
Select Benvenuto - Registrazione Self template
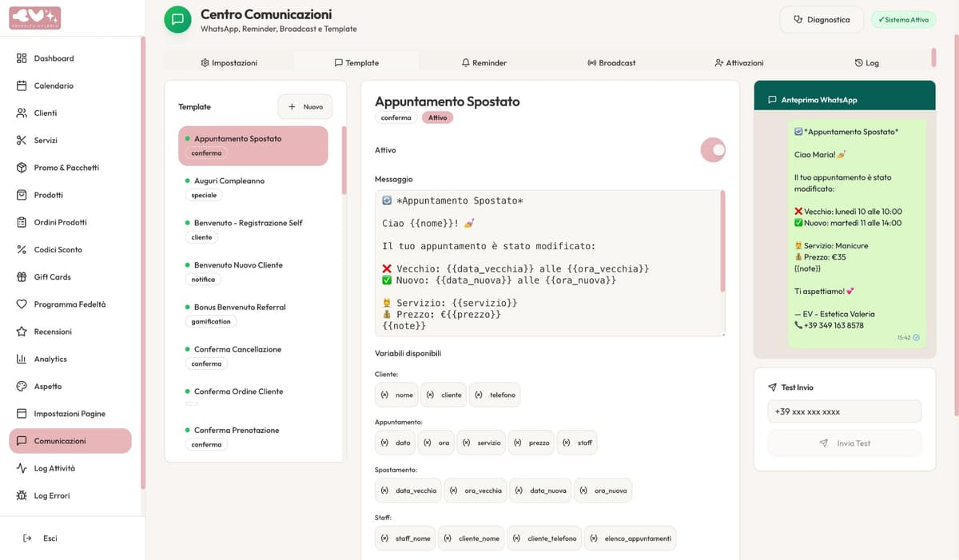253,230
